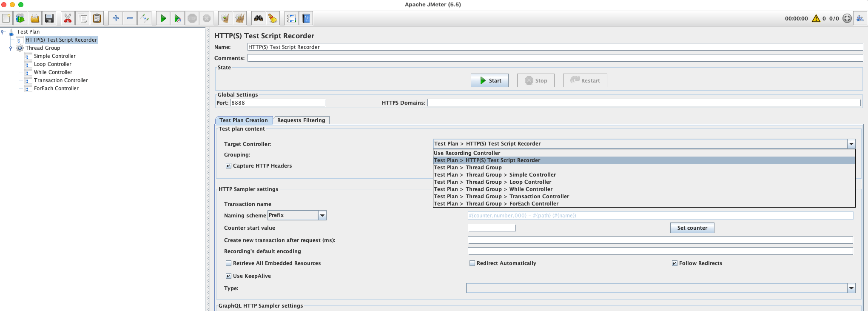The height and width of the screenshot is (311, 868).
Task: Open the Type dropdown
Action: [851, 288]
